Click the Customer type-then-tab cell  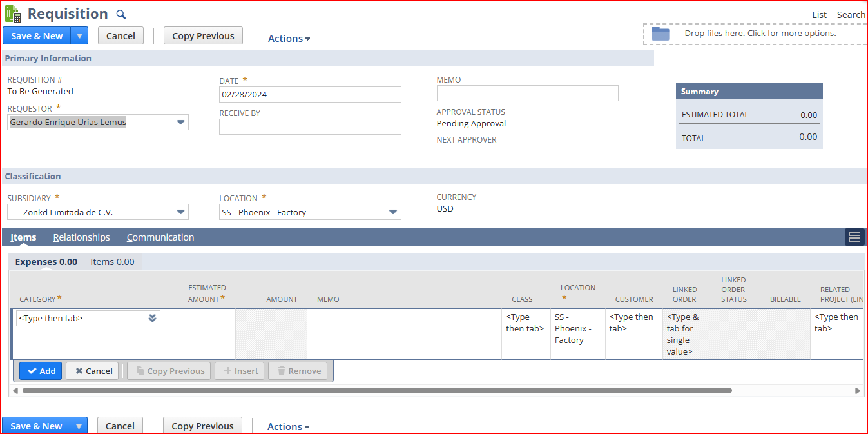coord(634,334)
